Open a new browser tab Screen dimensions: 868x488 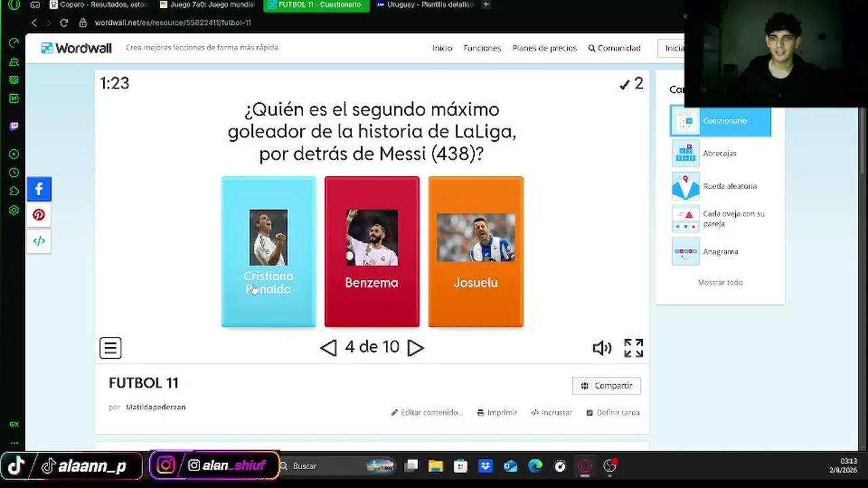(x=486, y=5)
